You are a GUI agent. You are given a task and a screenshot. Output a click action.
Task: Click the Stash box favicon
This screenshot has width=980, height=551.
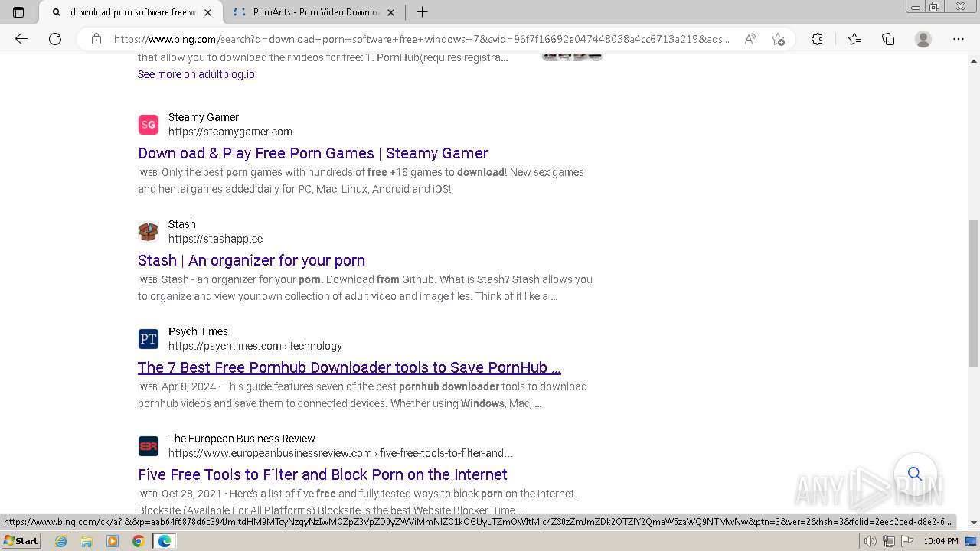pos(148,231)
